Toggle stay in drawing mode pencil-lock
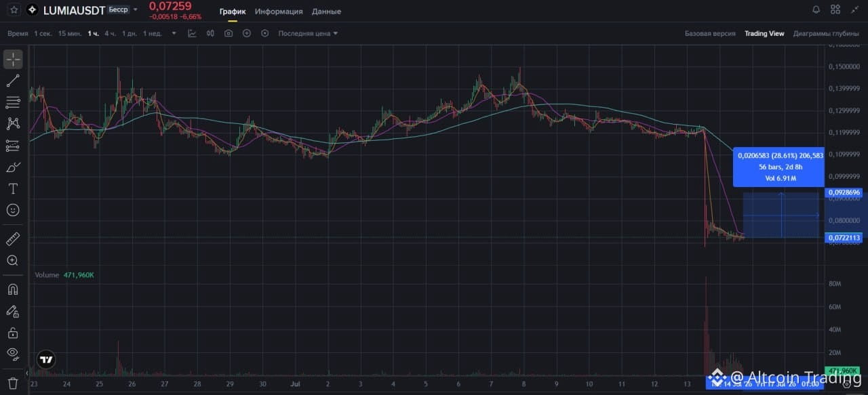 13,311
